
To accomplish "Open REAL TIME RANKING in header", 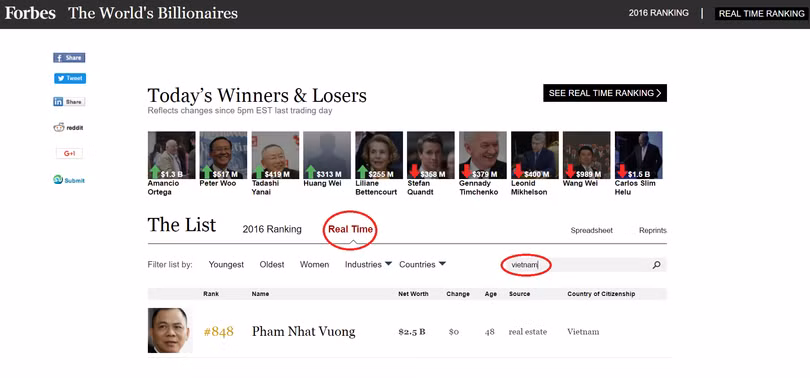I will (x=761, y=14).
